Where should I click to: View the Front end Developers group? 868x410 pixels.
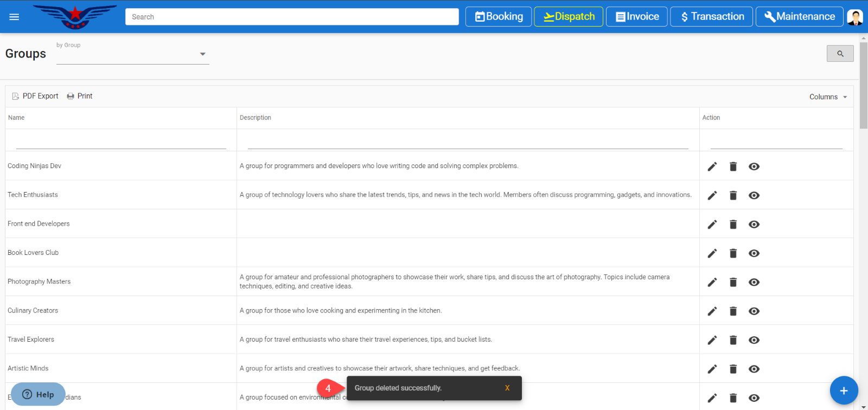(x=754, y=225)
